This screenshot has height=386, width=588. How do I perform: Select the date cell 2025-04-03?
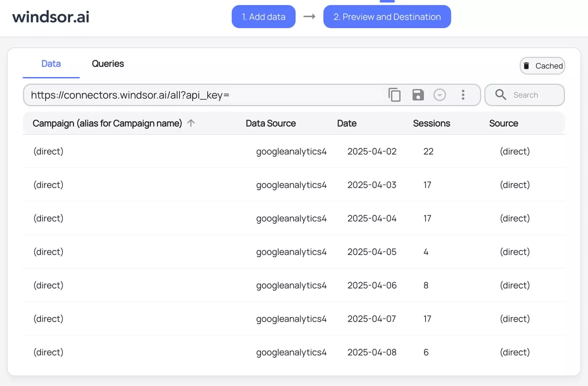(x=372, y=185)
